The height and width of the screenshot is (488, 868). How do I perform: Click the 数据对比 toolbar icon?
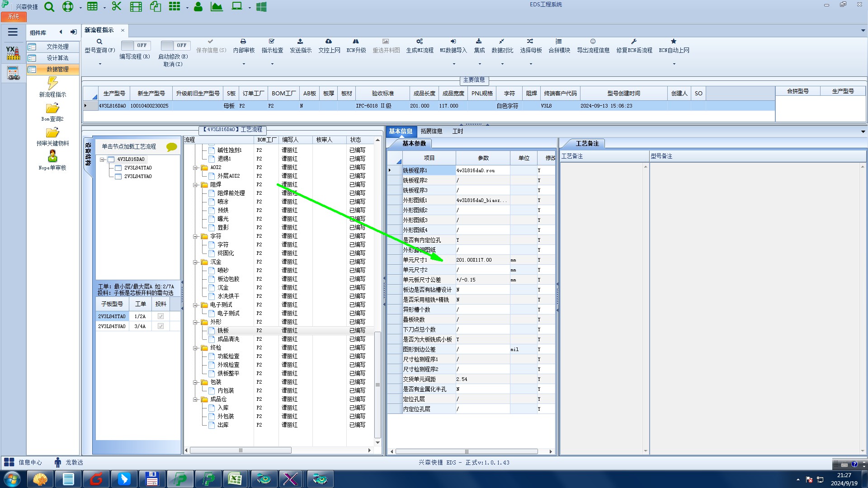click(x=502, y=42)
